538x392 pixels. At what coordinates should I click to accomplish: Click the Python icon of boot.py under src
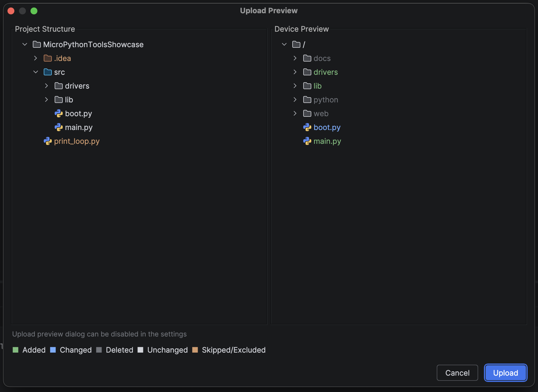coord(59,114)
